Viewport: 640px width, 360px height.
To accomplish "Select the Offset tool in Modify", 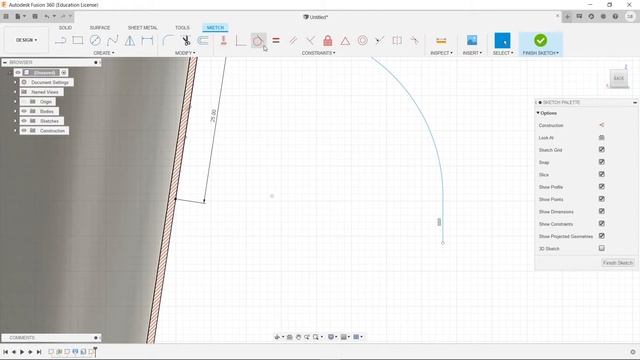I will [203, 40].
